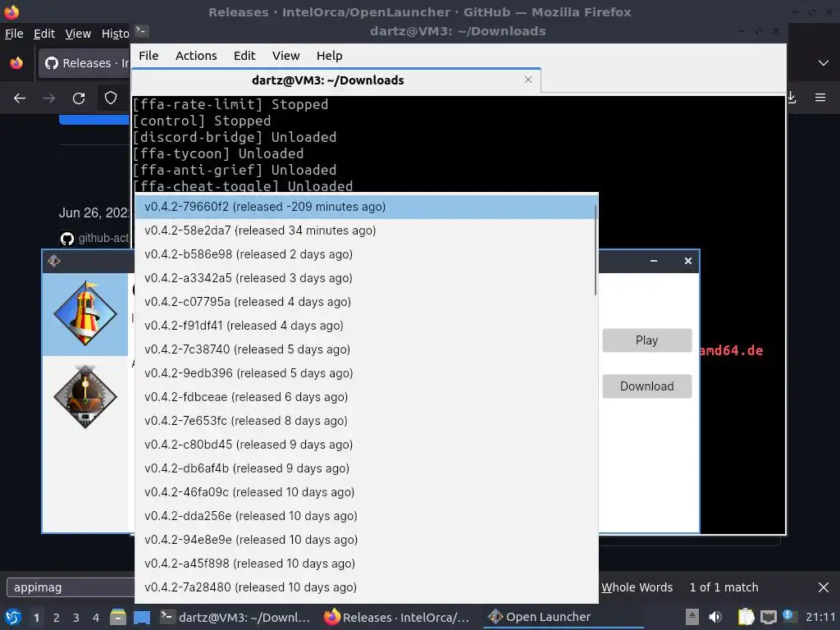The width and height of the screenshot is (840, 630).
Task: Click the clipboard tray icon
Action: click(x=746, y=617)
